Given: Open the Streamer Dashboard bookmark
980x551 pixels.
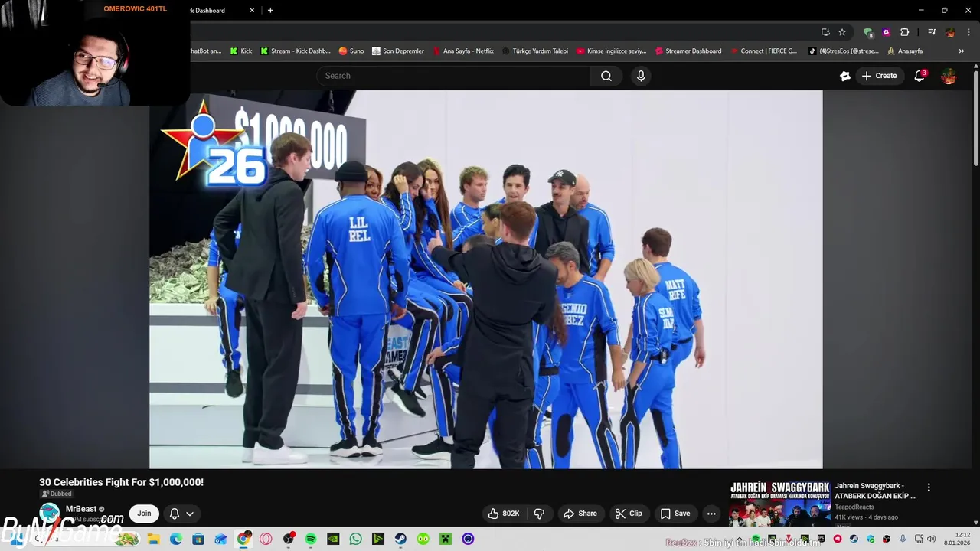Looking at the screenshot, I should (x=688, y=51).
